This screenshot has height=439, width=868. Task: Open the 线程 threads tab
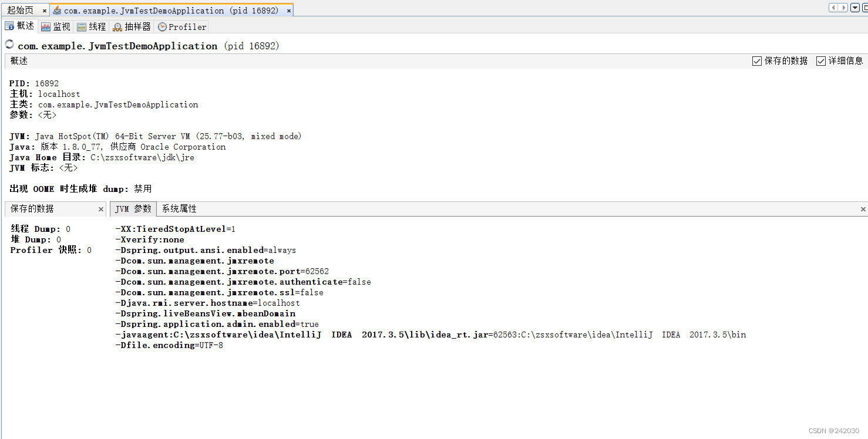click(x=92, y=26)
